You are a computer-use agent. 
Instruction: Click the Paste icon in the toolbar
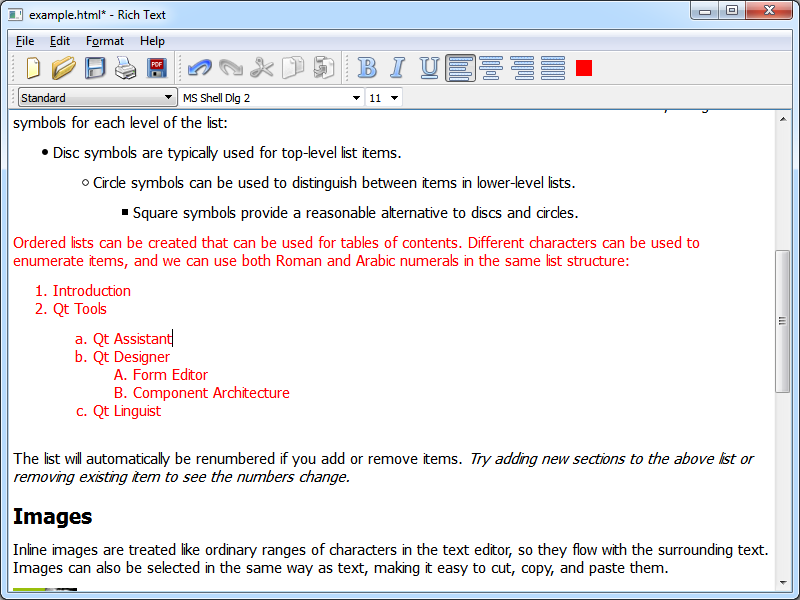(323, 68)
